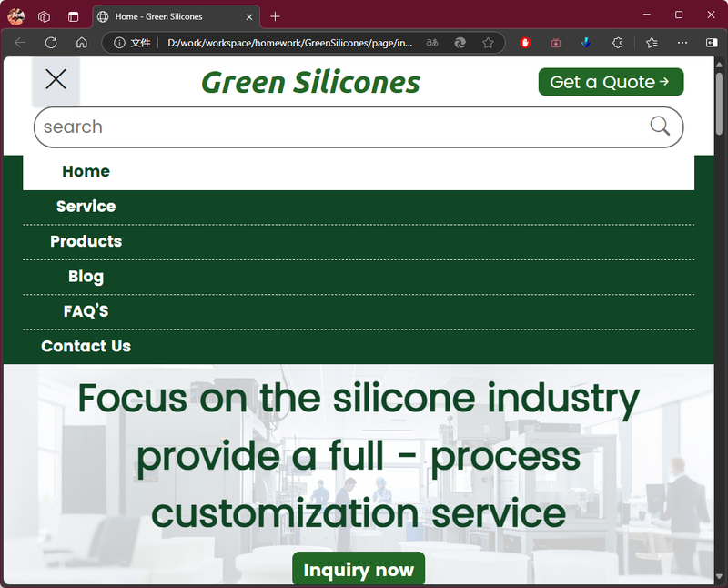This screenshot has height=588, width=728.
Task: Open the Workspaces icon in title bar
Action: (x=44, y=16)
